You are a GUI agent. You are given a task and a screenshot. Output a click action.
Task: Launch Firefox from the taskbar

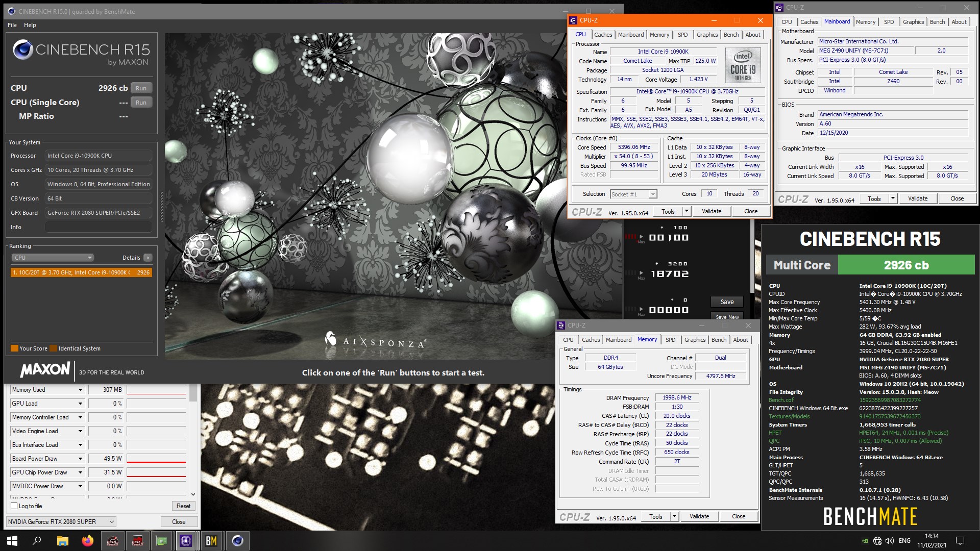pos(87,541)
